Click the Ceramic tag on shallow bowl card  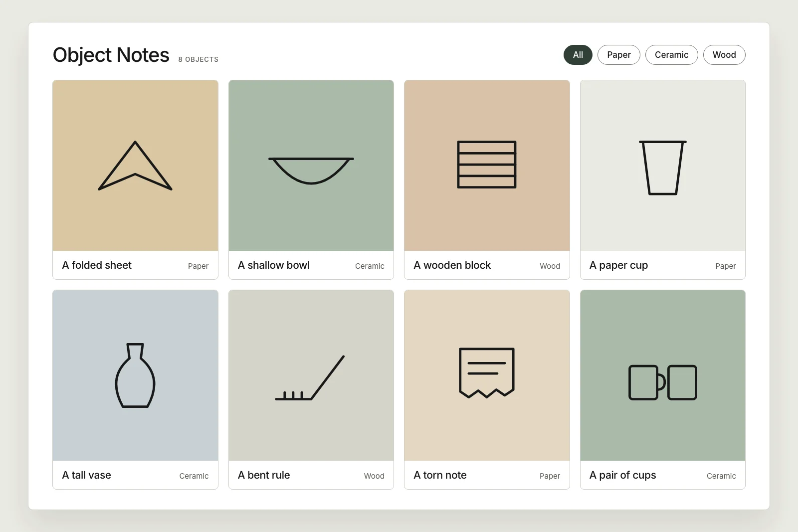click(x=370, y=266)
